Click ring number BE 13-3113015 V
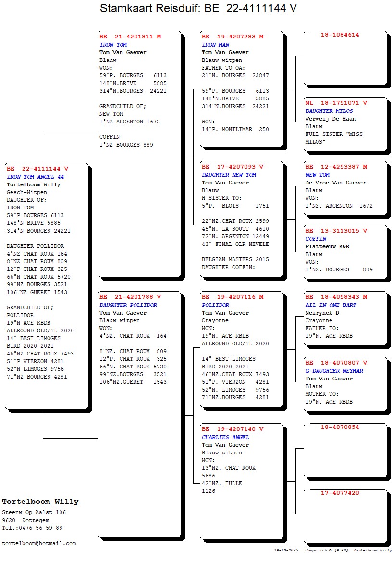 336,231
